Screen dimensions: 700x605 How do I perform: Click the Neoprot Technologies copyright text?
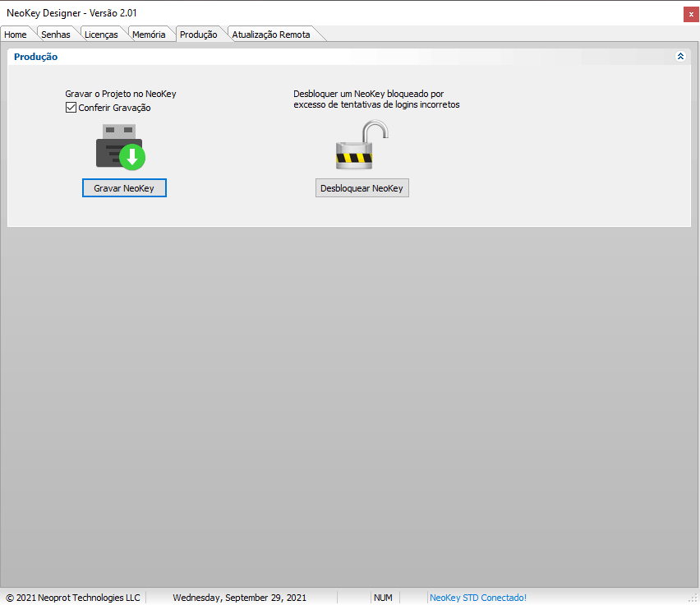pyautogui.click(x=73, y=598)
